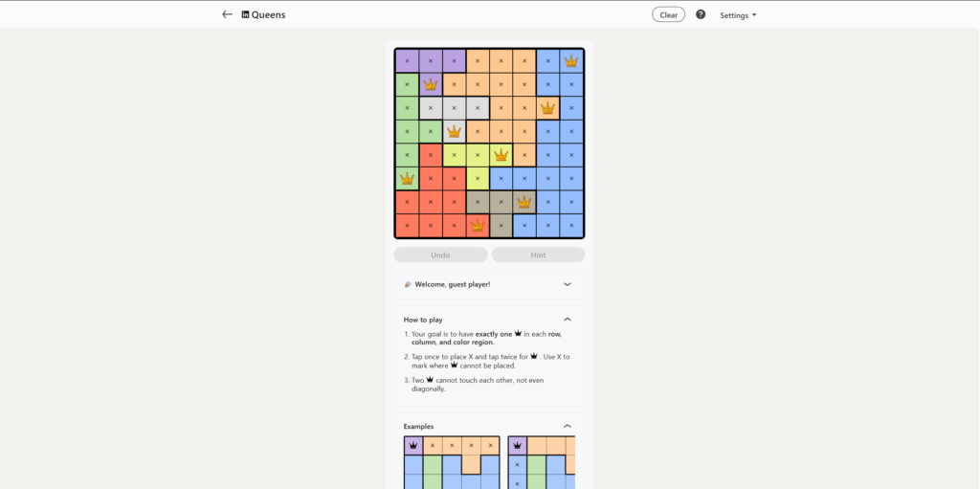Select the queen in the green region
980x489 pixels.
click(x=408, y=178)
